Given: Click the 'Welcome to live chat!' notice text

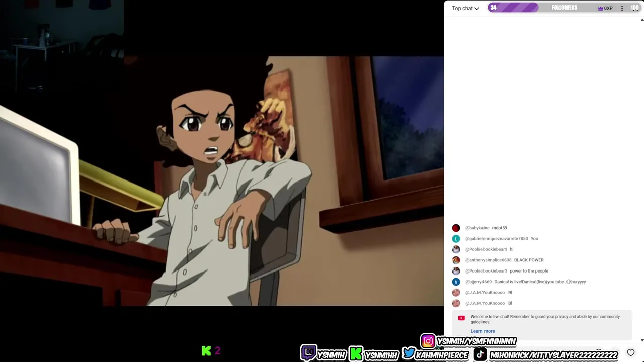Looking at the screenshot, I should (x=545, y=319).
